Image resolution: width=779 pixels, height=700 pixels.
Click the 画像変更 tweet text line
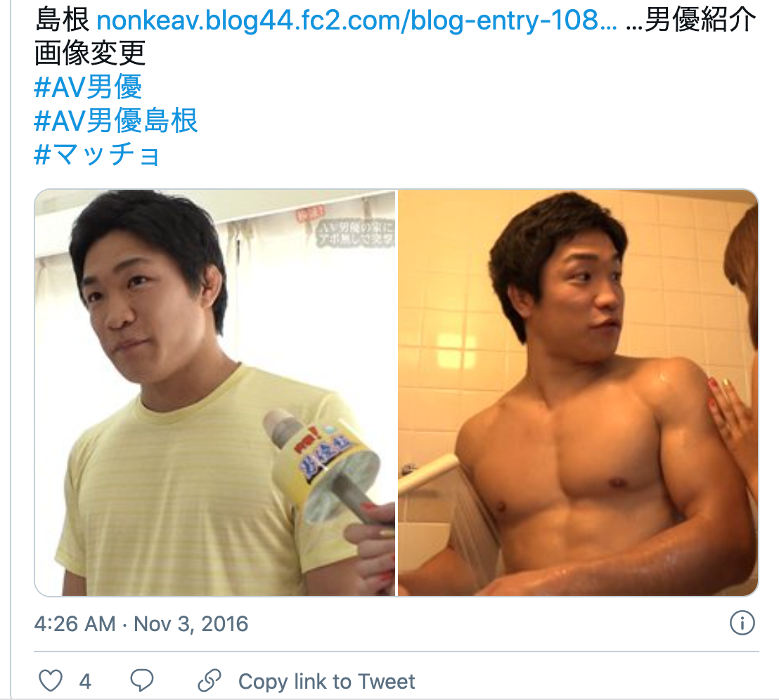click(x=90, y=53)
